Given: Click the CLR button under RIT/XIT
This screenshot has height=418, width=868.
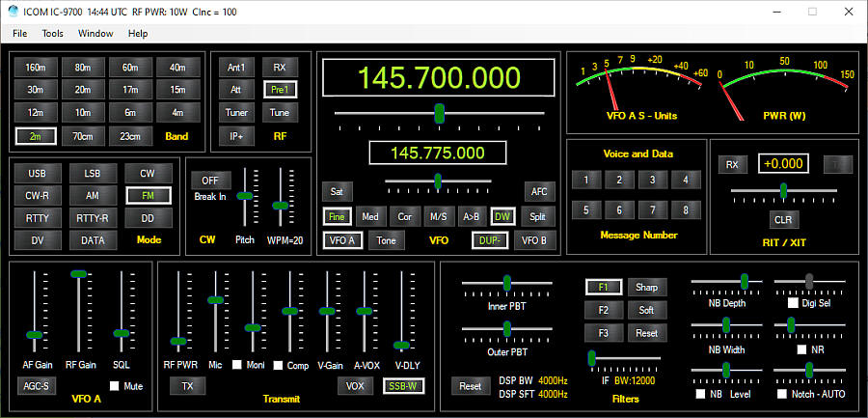Looking at the screenshot, I should click(x=783, y=220).
